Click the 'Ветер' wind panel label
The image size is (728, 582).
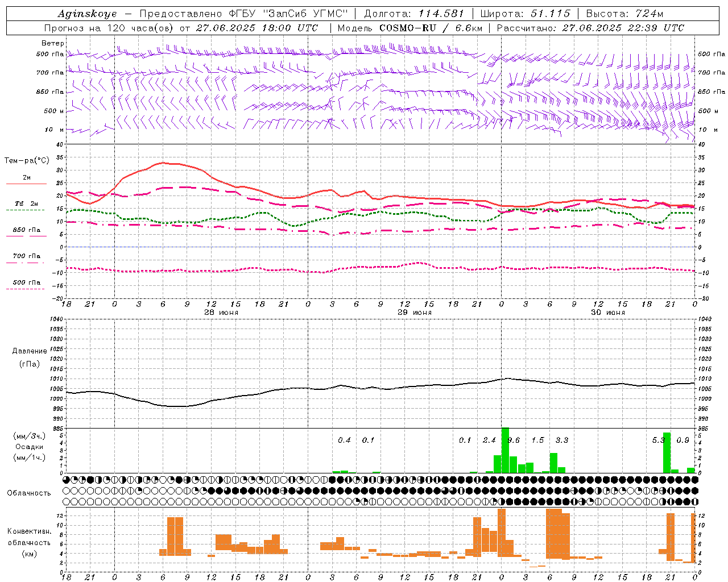click(x=53, y=43)
